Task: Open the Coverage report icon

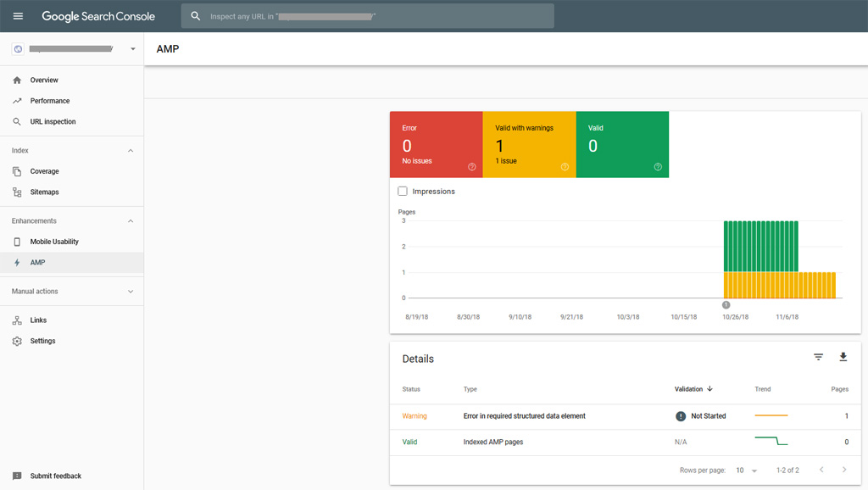Action: click(x=17, y=171)
